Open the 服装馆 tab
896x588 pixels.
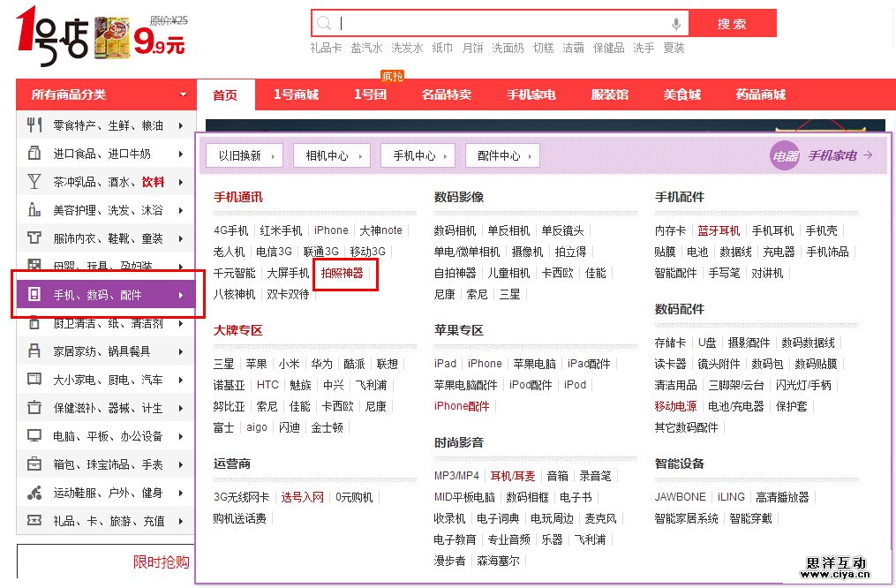tap(610, 94)
